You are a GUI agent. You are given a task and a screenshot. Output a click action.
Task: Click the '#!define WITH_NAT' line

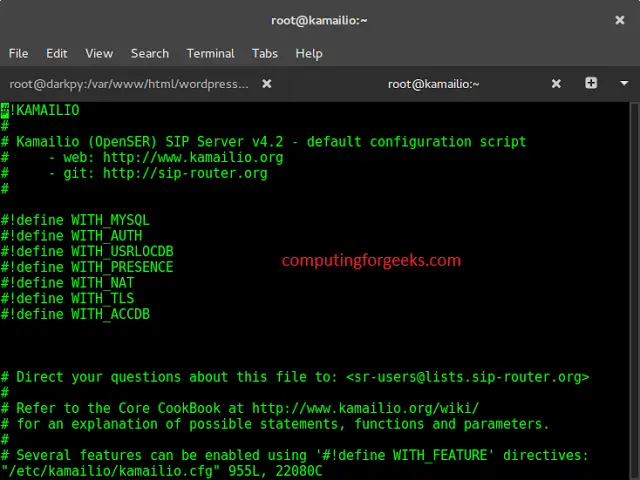(x=67, y=283)
